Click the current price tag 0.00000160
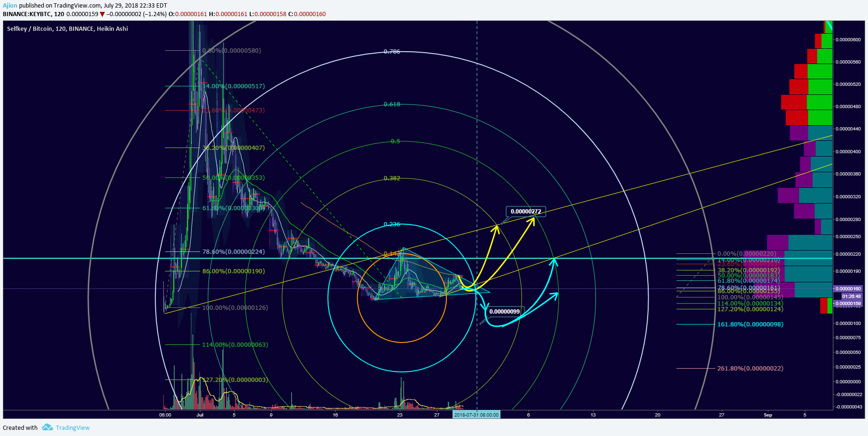 click(x=848, y=288)
